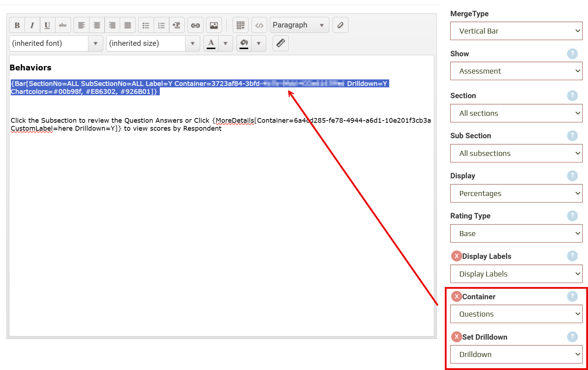
Task: Toggle bold formatting
Action: [x=17, y=25]
